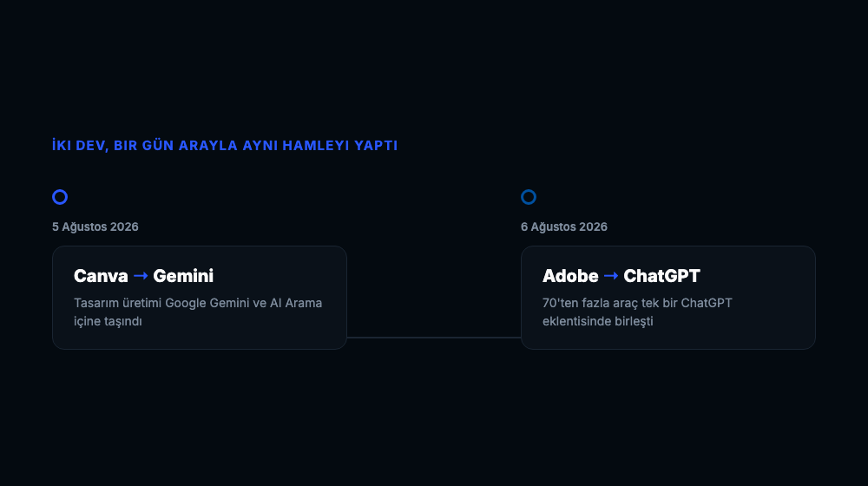Click the arrow icon between Canva and Gemini
868x486 pixels.
click(141, 276)
